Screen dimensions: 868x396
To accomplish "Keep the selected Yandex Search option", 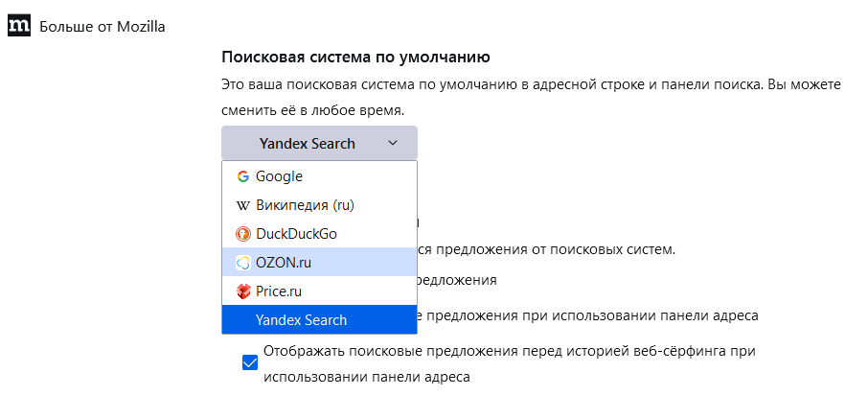I will click(x=319, y=319).
